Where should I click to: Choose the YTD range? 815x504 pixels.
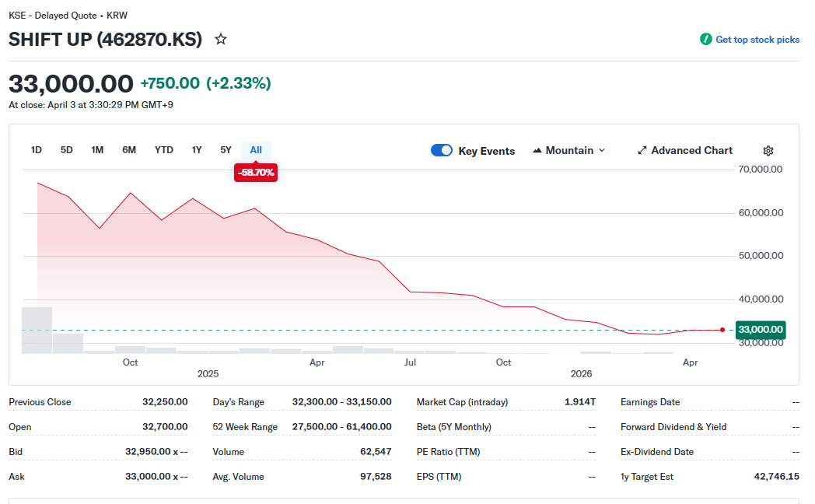coord(164,150)
